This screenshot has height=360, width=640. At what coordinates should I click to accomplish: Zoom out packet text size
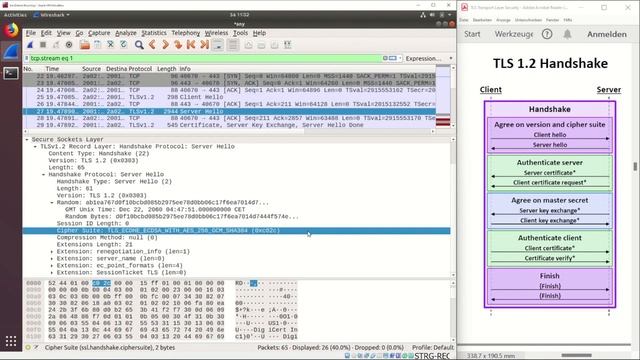pyautogui.click(x=262, y=45)
